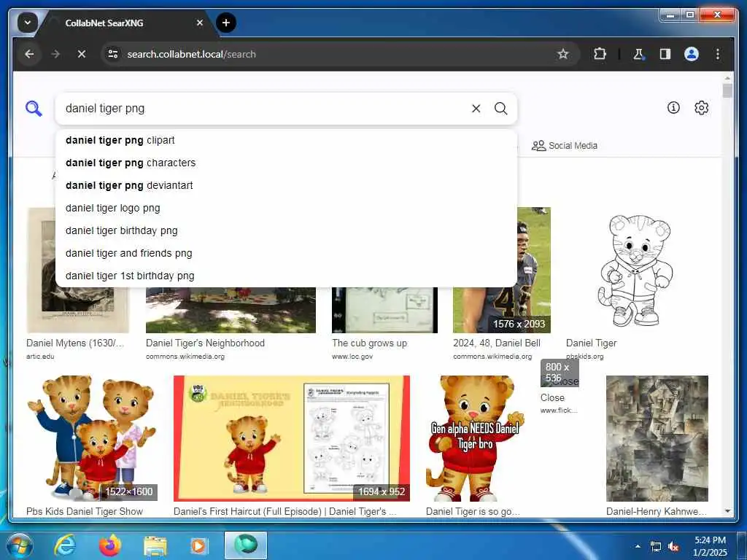View site information icon in address bar
747x560 pixels.
[113, 54]
